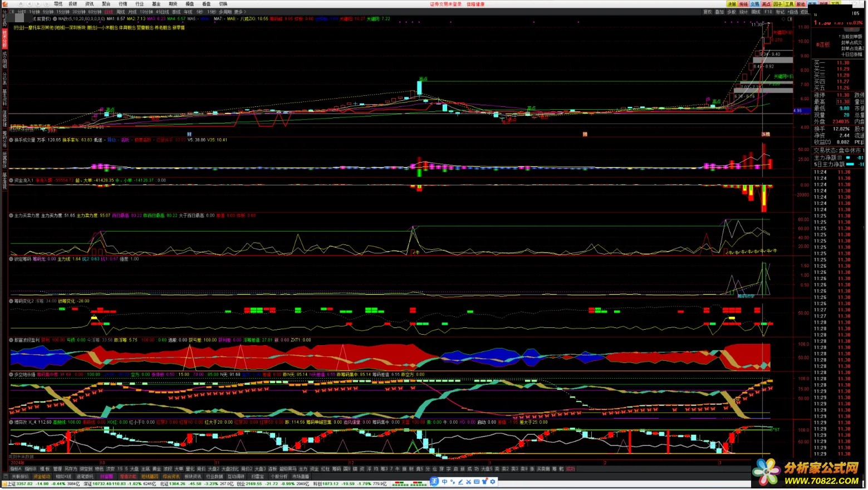Click the navigate forward arrow icon
Viewport: 868px width, 490px height.
click(38, 4)
